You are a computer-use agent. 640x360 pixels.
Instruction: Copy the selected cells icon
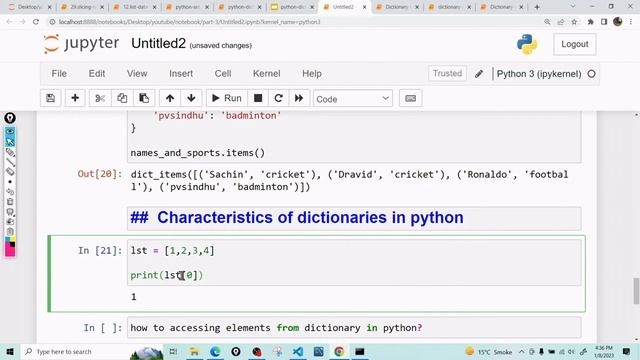[122, 98]
